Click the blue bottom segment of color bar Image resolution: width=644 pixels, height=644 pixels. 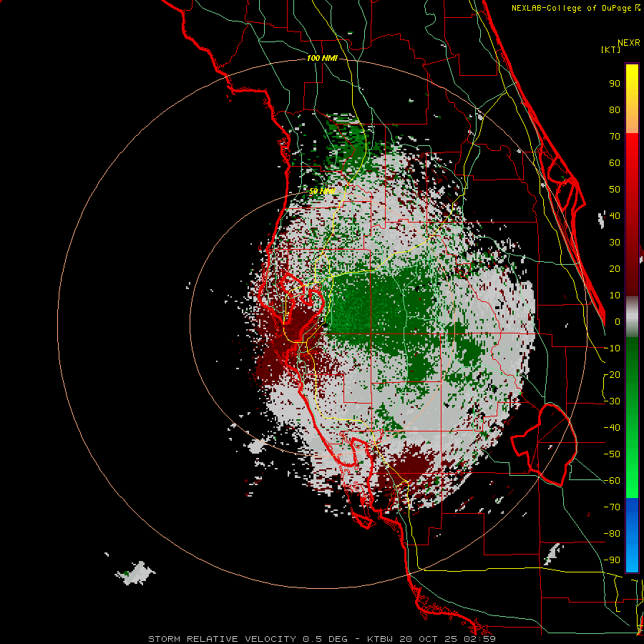tap(632, 535)
